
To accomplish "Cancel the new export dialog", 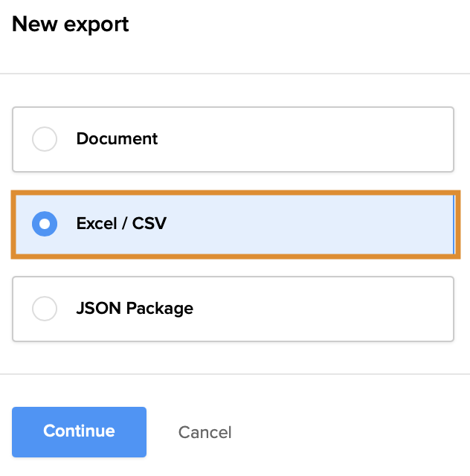I will click(x=205, y=432).
